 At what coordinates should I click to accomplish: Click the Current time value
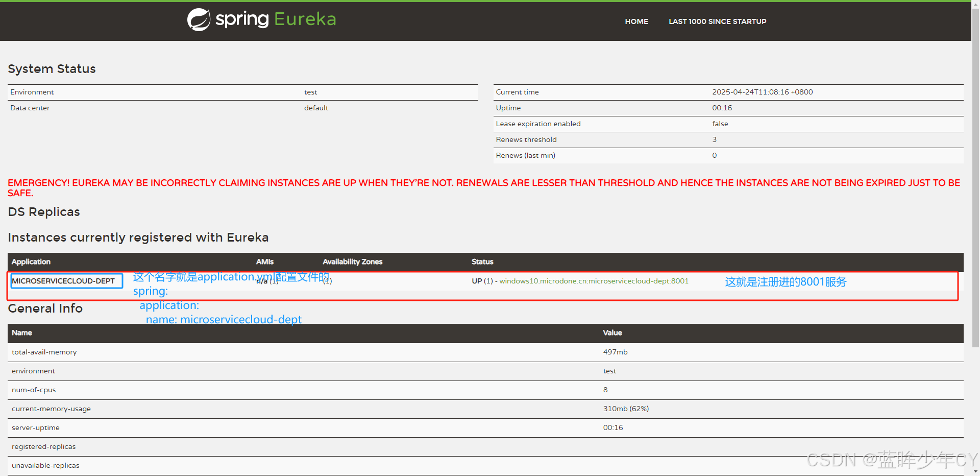coord(762,92)
